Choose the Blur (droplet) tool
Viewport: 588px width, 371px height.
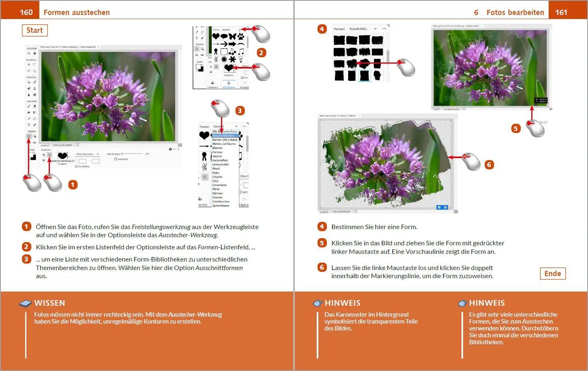(x=29, y=95)
